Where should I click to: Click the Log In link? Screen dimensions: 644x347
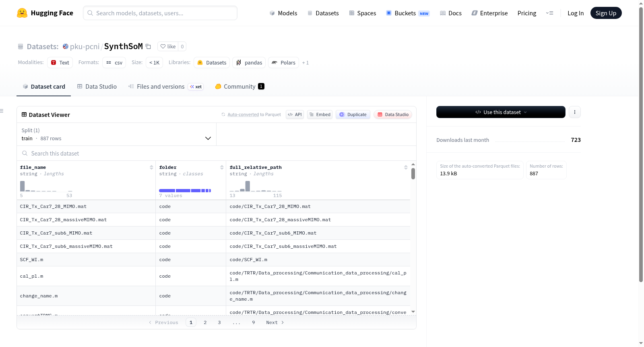(x=576, y=13)
